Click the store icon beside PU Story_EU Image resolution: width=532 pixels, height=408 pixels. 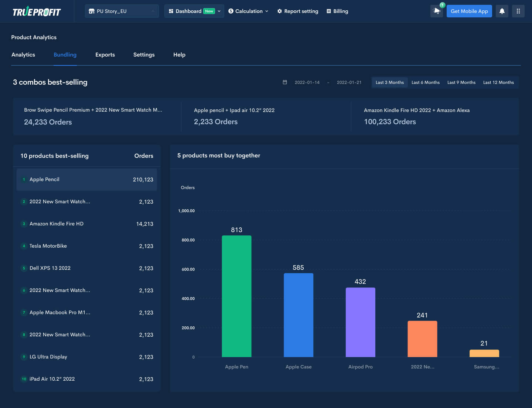[92, 11]
